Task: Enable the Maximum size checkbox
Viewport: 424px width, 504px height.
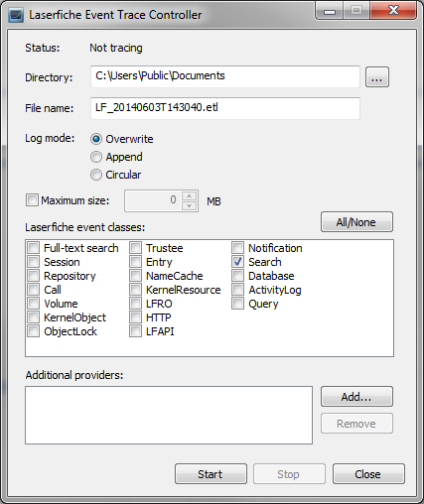Action: pos(32,200)
